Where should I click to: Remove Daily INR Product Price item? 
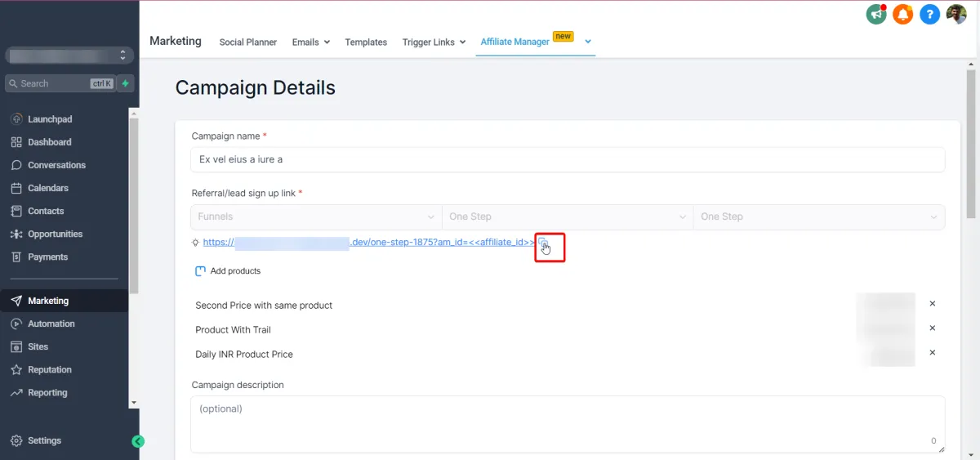933,353
